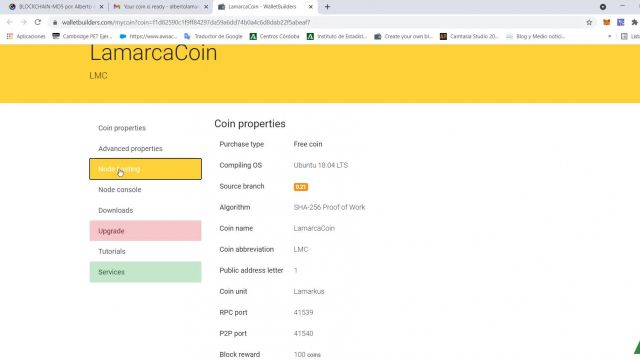Open the Instituto de Estadist bookmark
Viewport: 640px width, 360px height.
(x=337, y=36)
